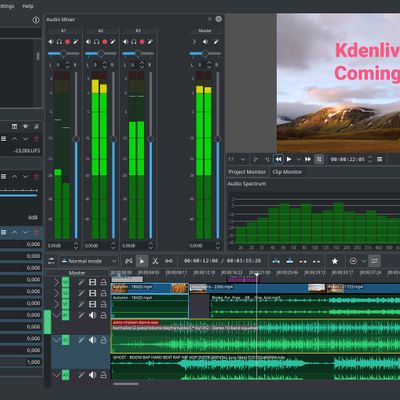Solo channel A2 with the headphones icon
The image size is (400, 400).
[96, 42]
